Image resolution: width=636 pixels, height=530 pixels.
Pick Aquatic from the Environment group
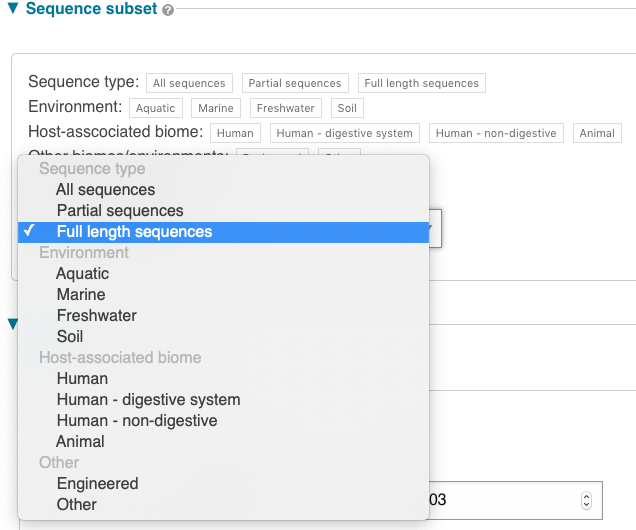[223, 274]
